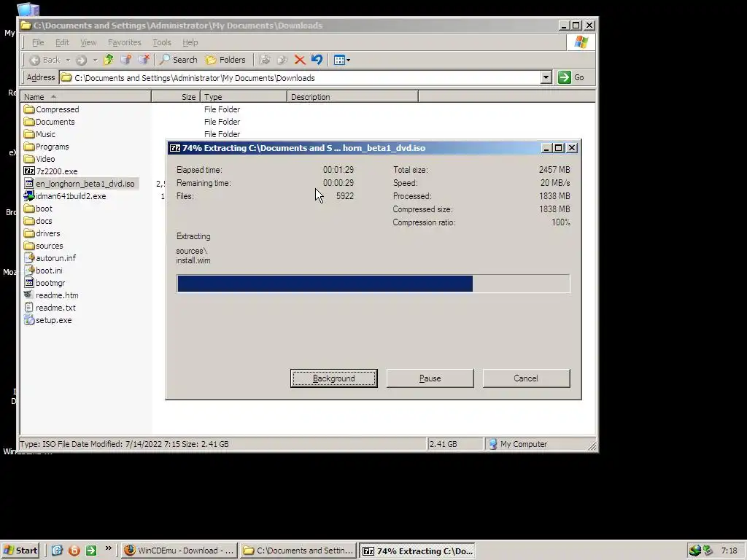Toggle the Folders pane in Explorer
Screen dimensions: 747x560
[x=225, y=60]
